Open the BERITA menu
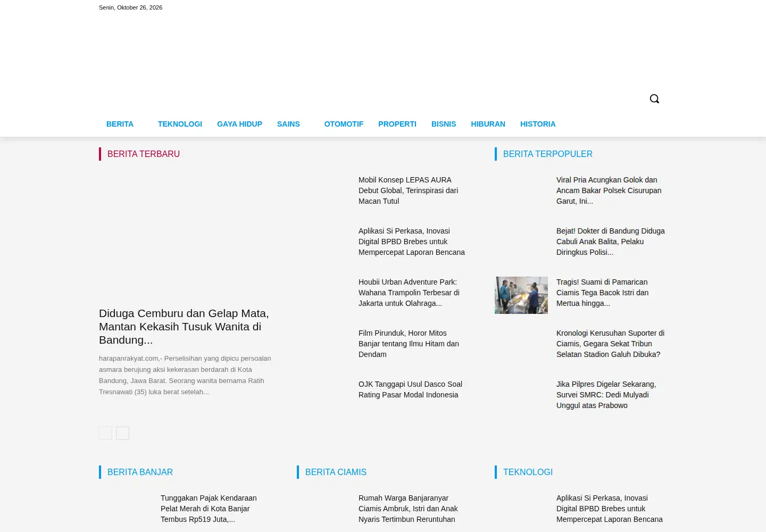Screen dimensions: 766x532 [x=120, y=124]
